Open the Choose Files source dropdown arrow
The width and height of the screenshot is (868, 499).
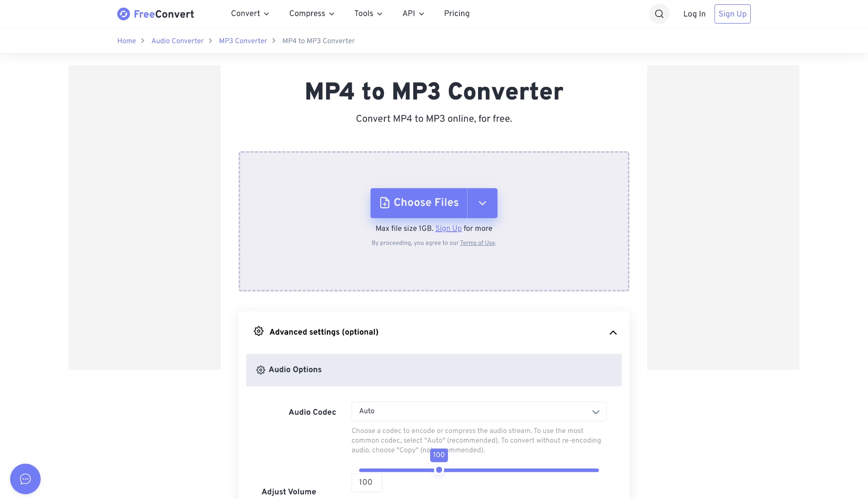[x=482, y=203]
